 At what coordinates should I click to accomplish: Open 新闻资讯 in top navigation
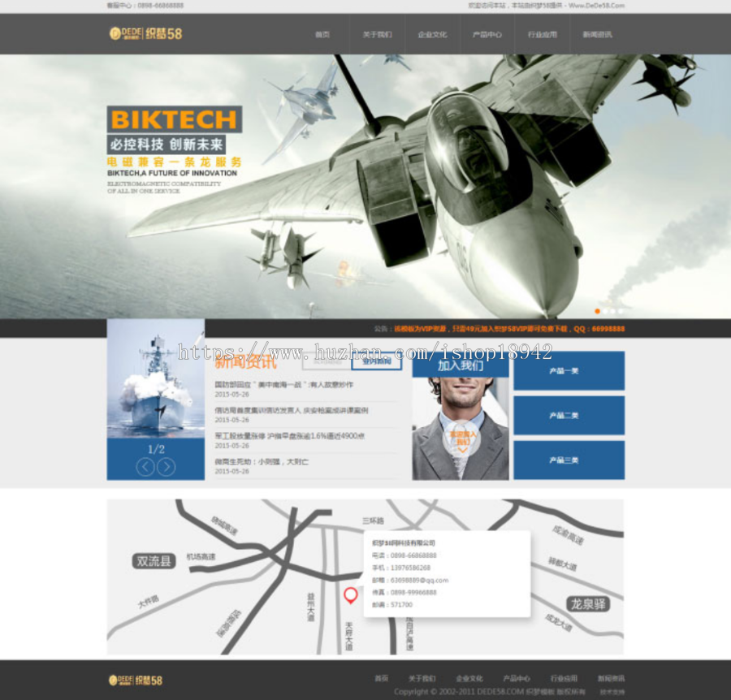(x=597, y=34)
